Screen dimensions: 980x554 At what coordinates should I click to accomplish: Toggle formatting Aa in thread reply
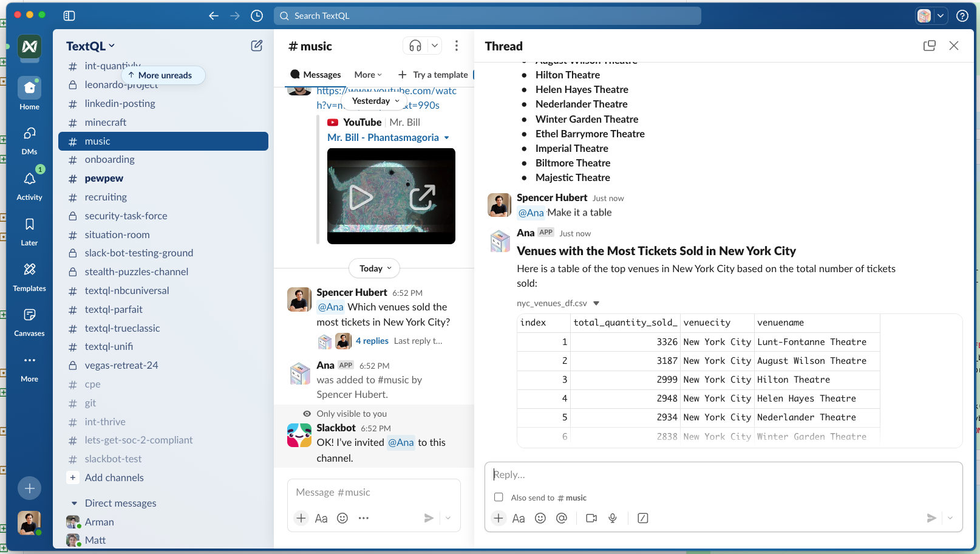pyautogui.click(x=519, y=518)
